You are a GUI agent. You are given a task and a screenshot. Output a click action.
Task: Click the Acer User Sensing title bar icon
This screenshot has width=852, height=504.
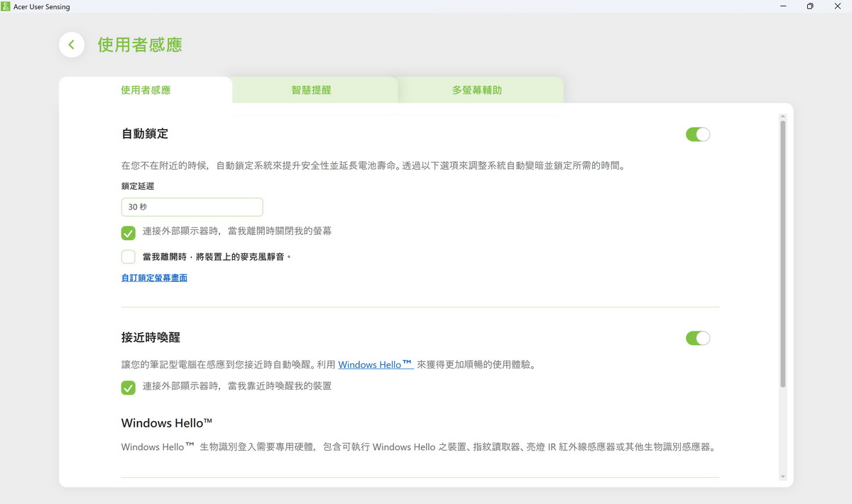tap(6, 6)
